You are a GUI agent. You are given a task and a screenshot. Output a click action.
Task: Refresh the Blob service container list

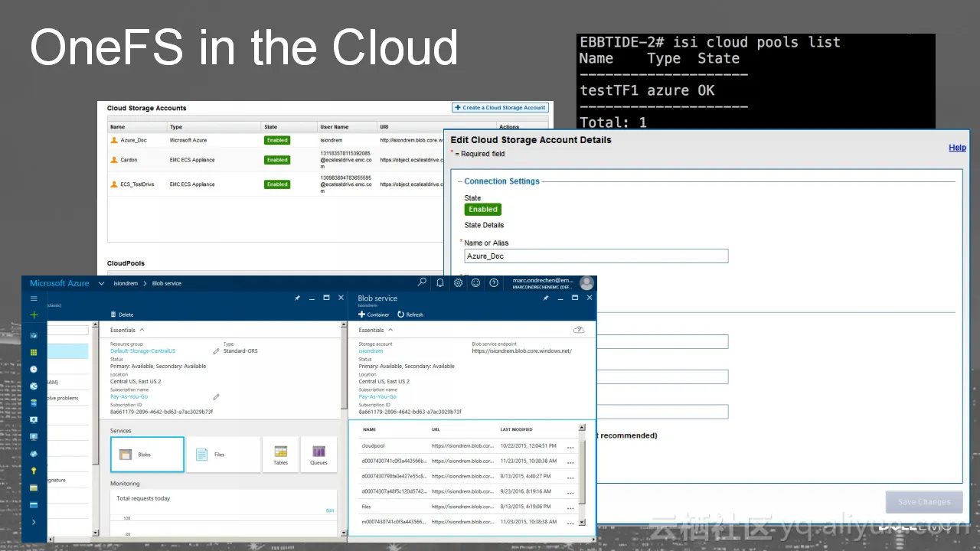tap(410, 315)
